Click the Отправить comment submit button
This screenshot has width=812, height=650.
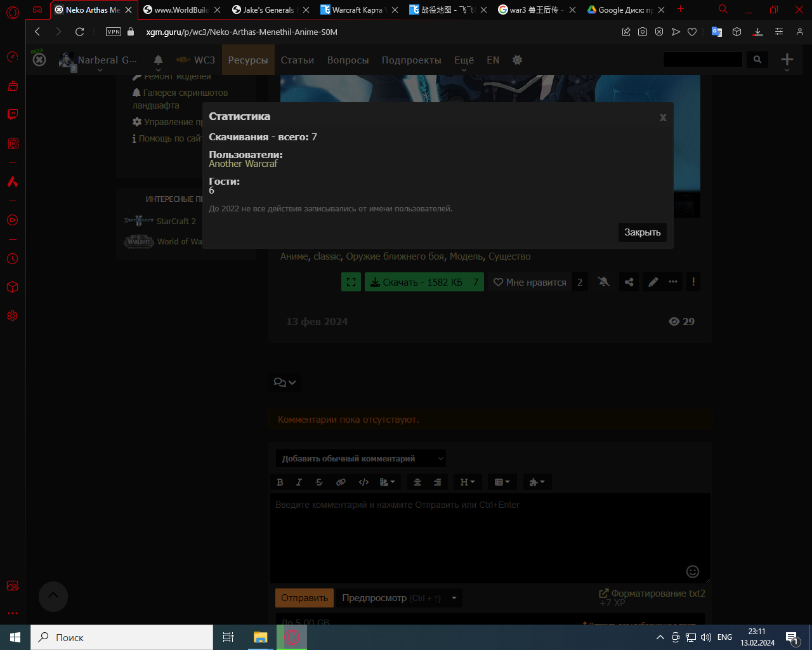click(304, 598)
